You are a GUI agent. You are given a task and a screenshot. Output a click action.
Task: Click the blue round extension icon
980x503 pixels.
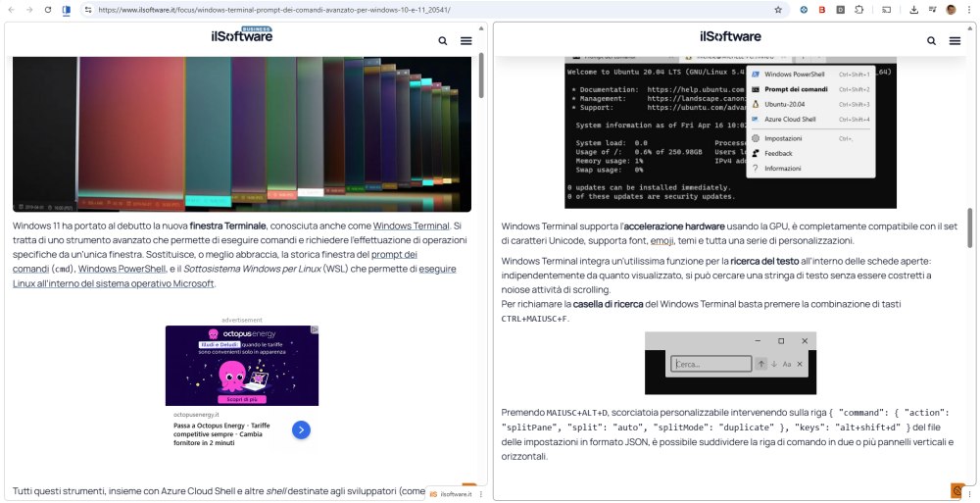[805, 10]
